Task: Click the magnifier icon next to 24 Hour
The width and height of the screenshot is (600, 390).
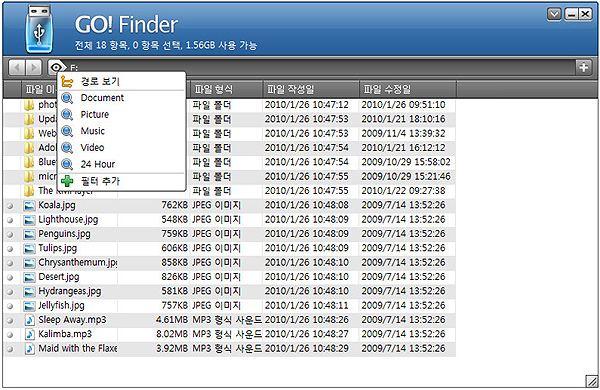Action: click(67, 164)
